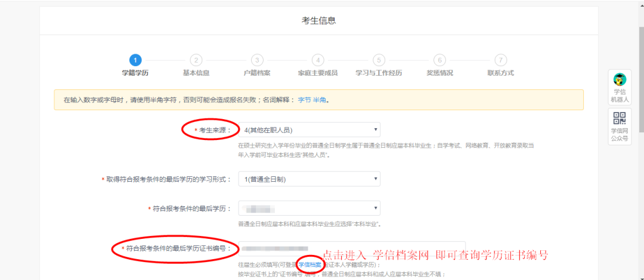Click the 最后学历证书编号 input field
Viewport: 644px width, 280px height.
point(351,248)
